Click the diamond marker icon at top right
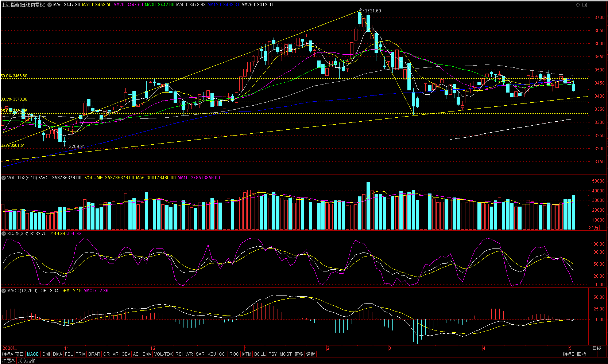Image resolution: width=608 pixels, height=364 pixels. tap(578, 5)
